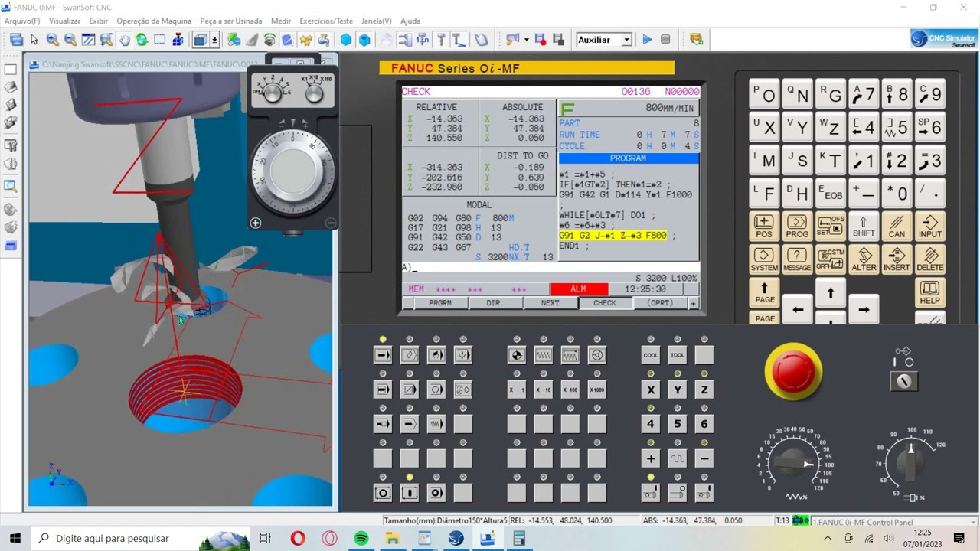Select the X axis button
980x551 pixels.
651,390
